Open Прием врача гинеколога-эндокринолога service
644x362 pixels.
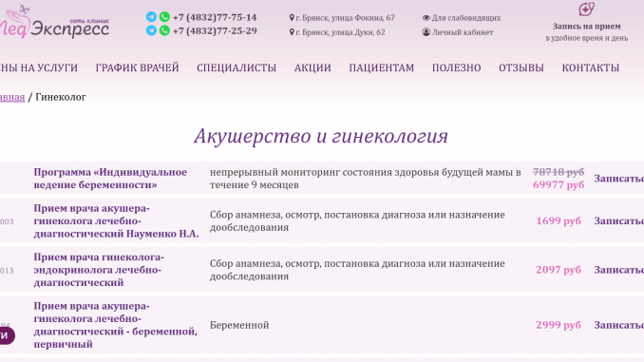(99, 270)
